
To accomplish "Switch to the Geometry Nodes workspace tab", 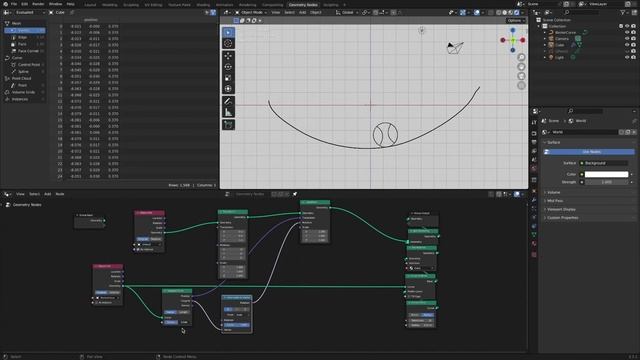I will tap(303, 5).
